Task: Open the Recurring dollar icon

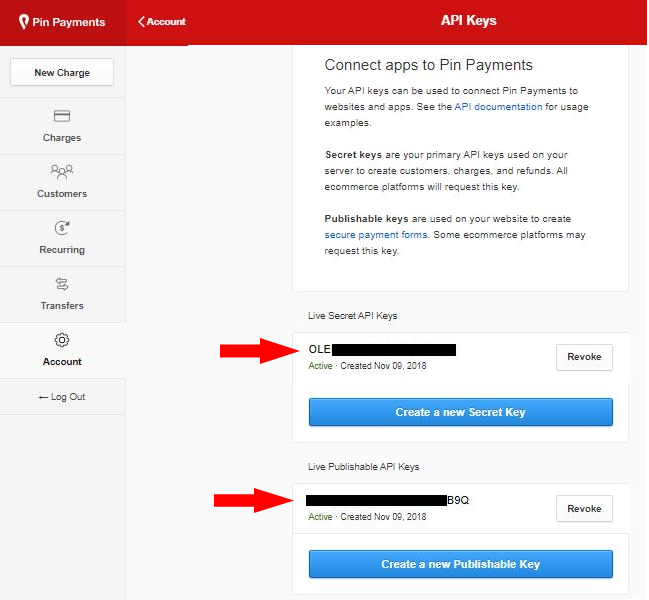Action: point(62,228)
